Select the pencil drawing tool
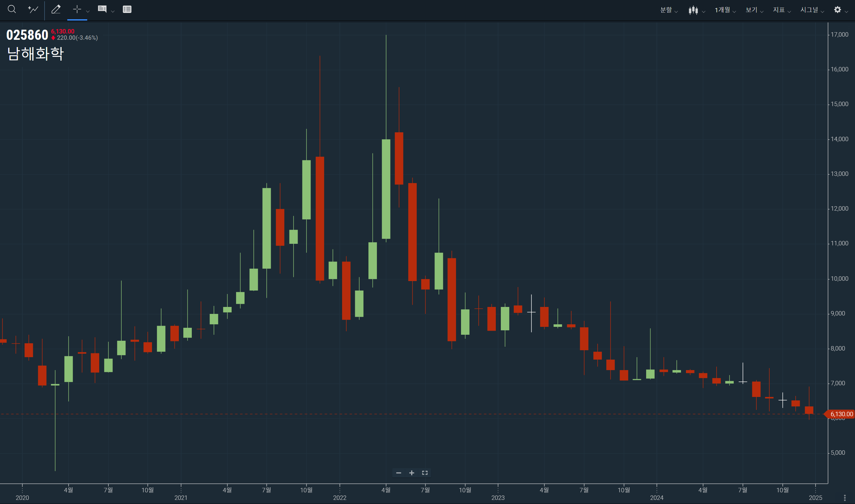Image resolution: width=855 pixels, height=504 pixels. (56, 9)
